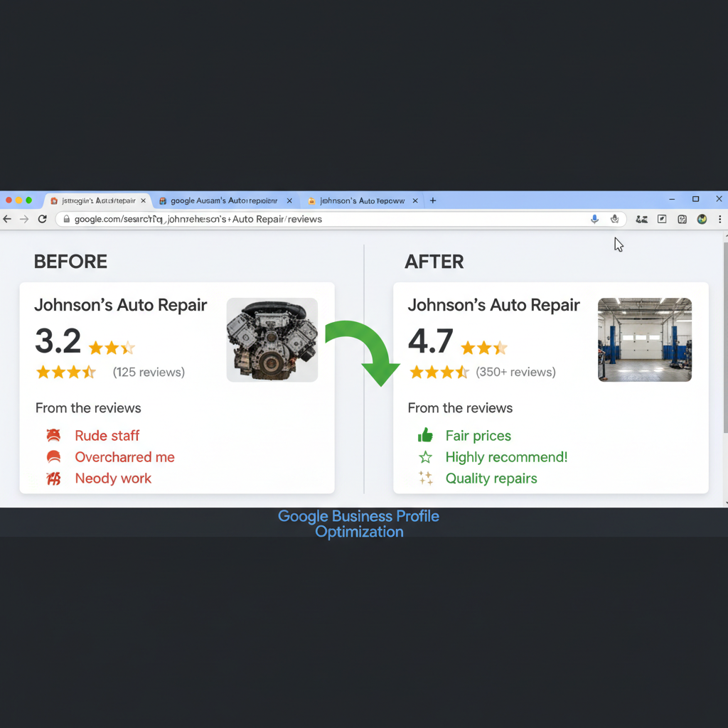Close the Johnson's Auto tab on right
The width and height of the screenshot is (728, 728).
(x=415, y=200)
